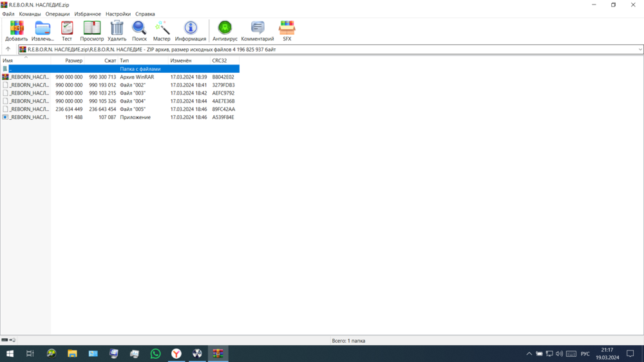Select the file of type Приложение
The width and height of the screenshot is (644, 362).
tap(29, 117)
